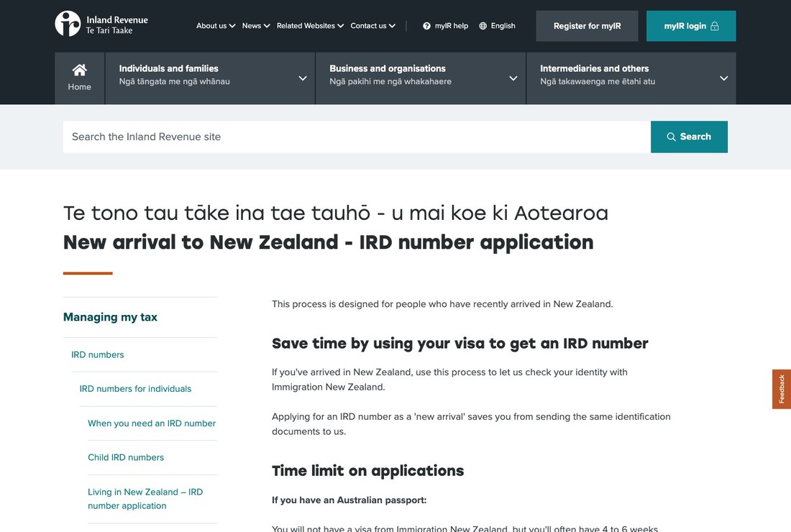This screenshot has height=532, width=791.
Task: Click the Register for myIR button
Action: coord(587,26)
